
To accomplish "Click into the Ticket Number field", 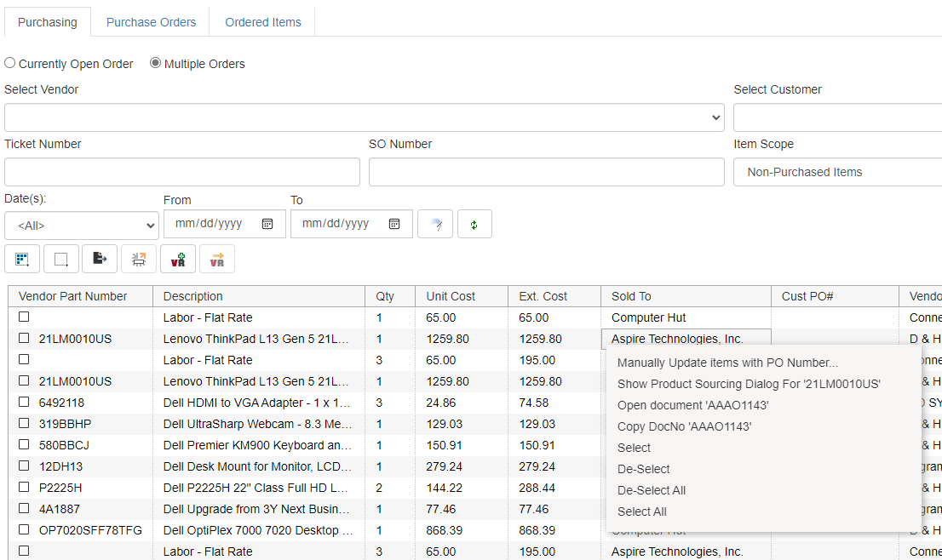I will tap(182, 172).
